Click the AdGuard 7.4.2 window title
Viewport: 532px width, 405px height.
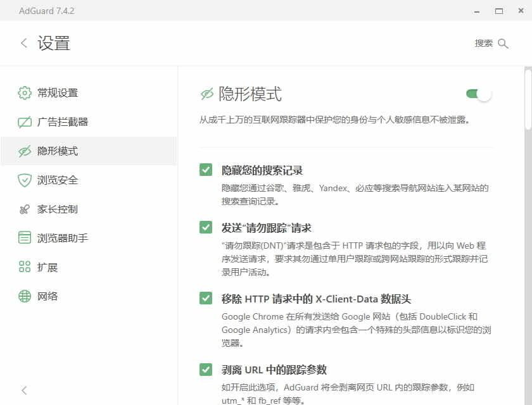click(47, 11)
